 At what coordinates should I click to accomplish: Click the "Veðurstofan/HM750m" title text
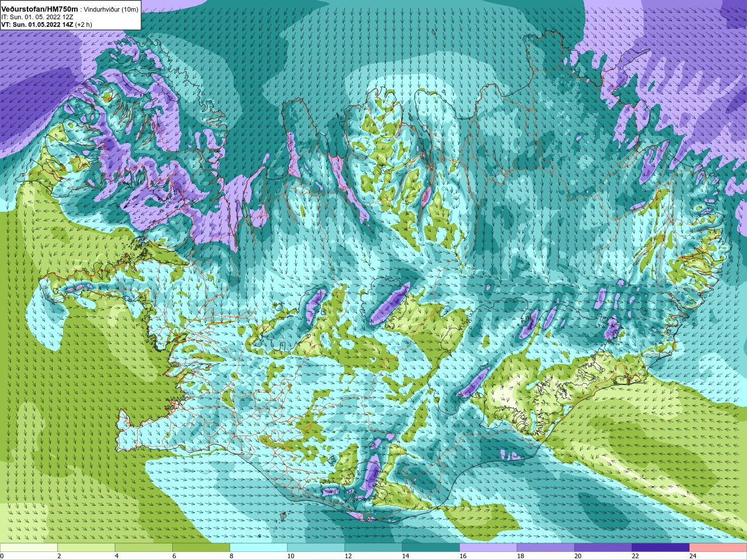[39, 9]
